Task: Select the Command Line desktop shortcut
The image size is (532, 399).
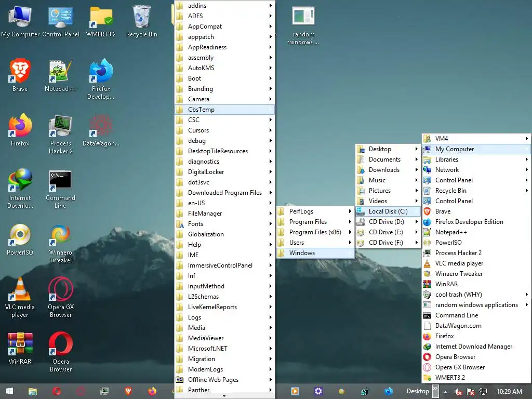Action: point(61,188)
